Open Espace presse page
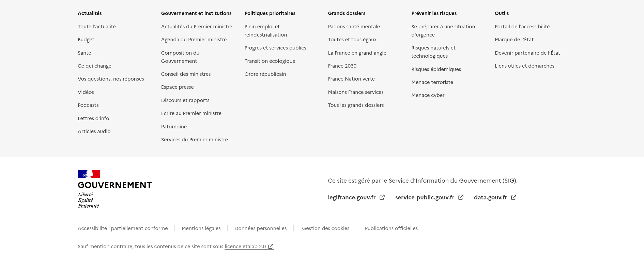The width and height of the screenshot is (644, 254). point(177,87)
